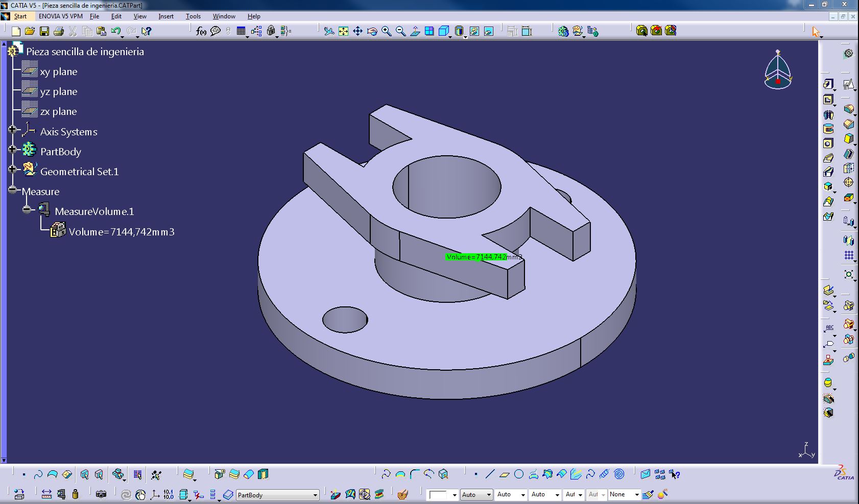Screen dimensions: 859x504
Task: Collapse the MeasureVolume.1 node
Action: (27, 209)
